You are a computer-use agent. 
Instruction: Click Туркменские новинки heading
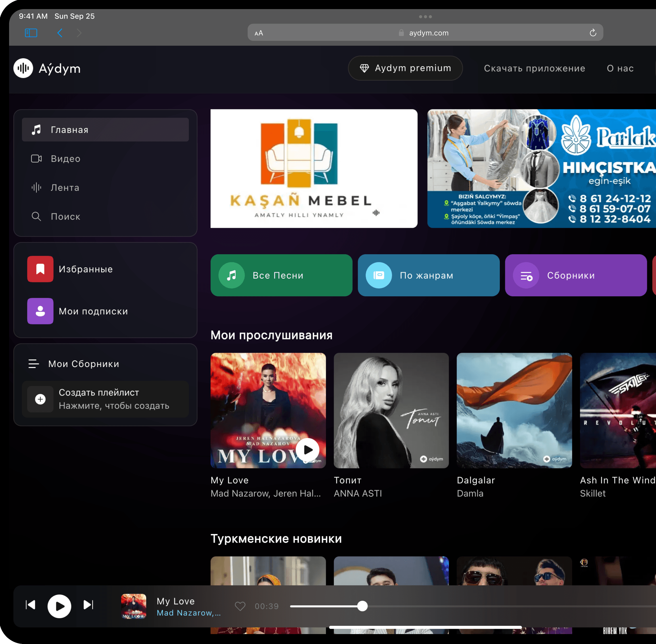pyautogui.click(x=276, y=539)
